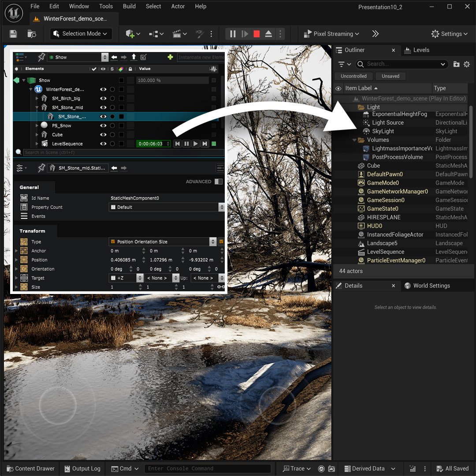Apply the Unsaved filter

390,76
